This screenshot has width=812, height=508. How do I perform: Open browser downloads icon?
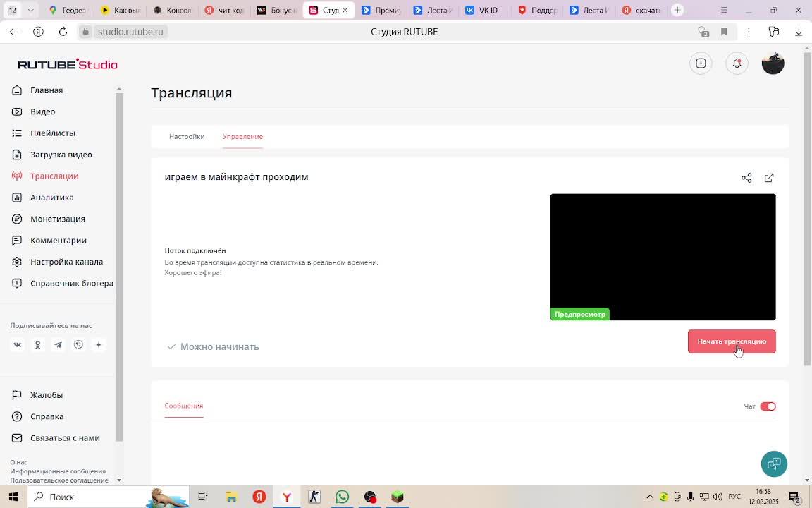tap(799, 32)
